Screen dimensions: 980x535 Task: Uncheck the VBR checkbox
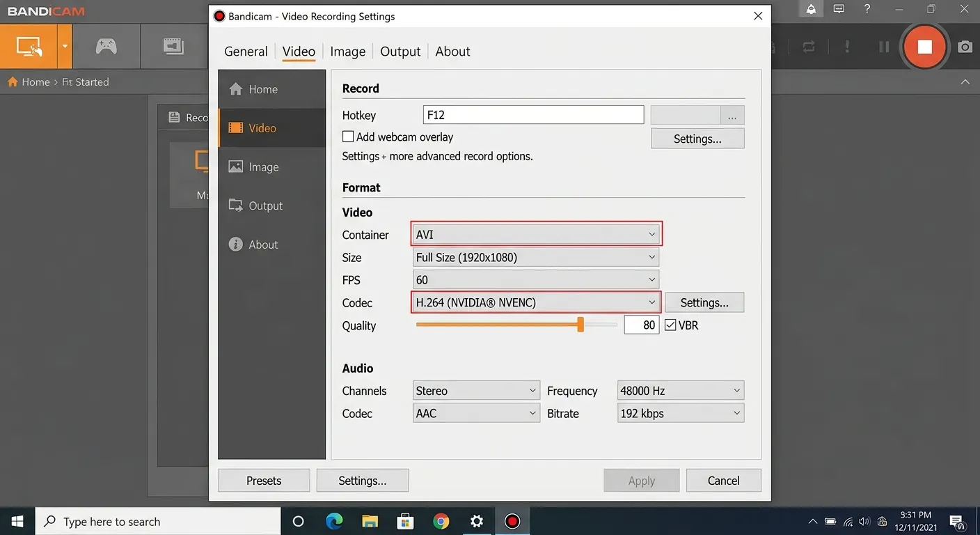(x=670, y=325)
